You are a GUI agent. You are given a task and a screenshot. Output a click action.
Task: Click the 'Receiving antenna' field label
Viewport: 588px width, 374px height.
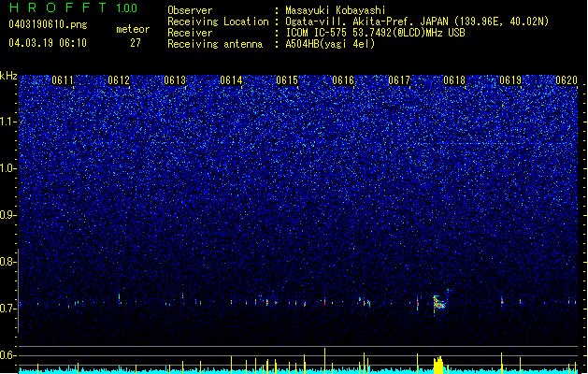(215, 44)
